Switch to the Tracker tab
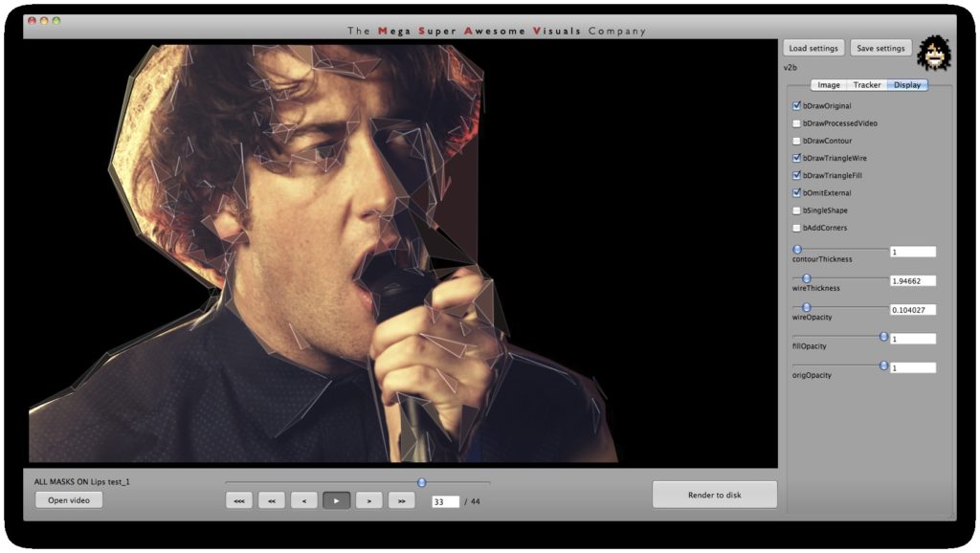The image size is (980, 553). (x=867, y=85)
